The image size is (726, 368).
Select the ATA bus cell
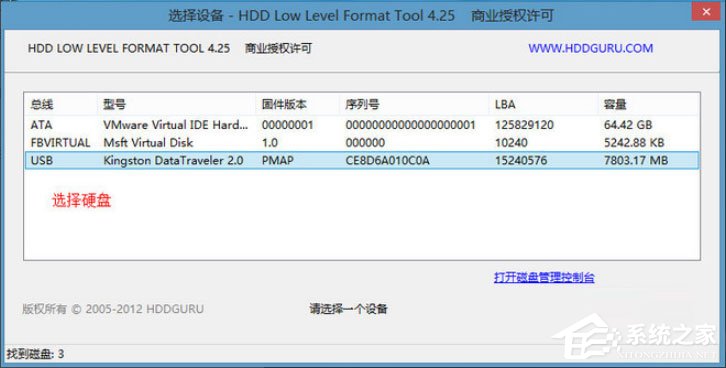(x=41, y=125)
